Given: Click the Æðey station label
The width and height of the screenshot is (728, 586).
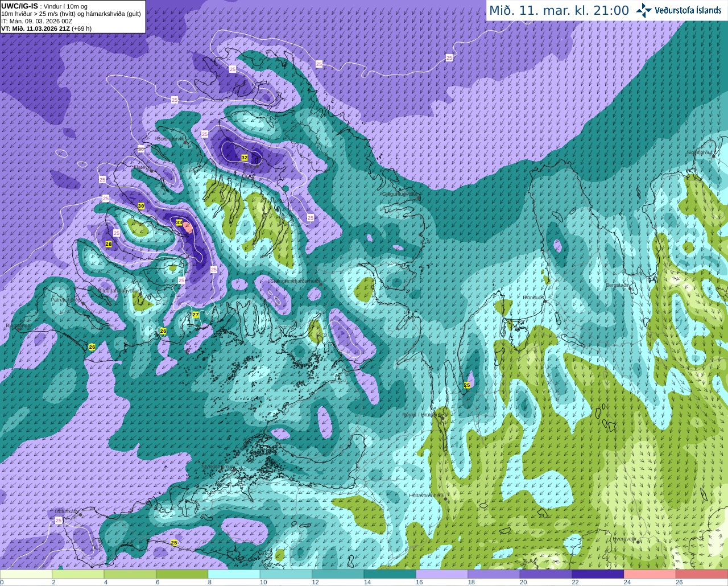Looking at the screenshot, I should click(x=250, y=166).
